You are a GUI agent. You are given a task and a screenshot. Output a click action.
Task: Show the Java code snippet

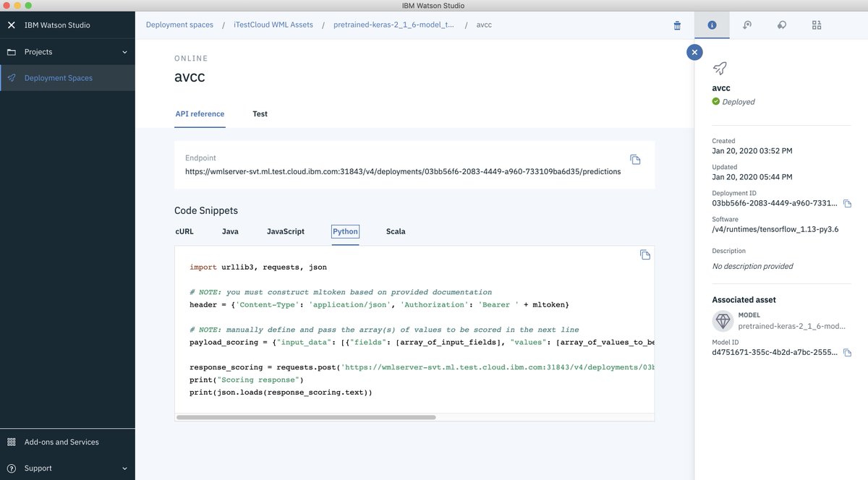tap(230, 231)
